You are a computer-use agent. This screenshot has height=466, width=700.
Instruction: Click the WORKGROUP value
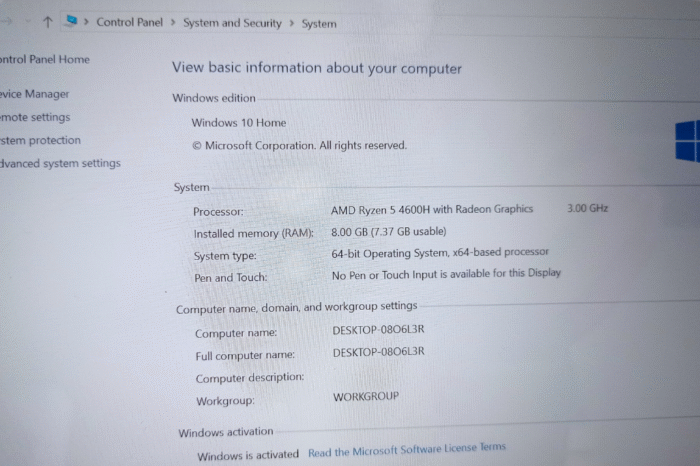(x=366, y=397)
